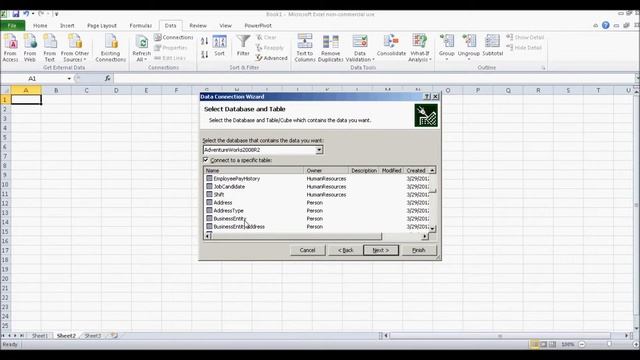Click the From Access icon
The height and width of the screenshot is (360, 640).
coord(10,48)
